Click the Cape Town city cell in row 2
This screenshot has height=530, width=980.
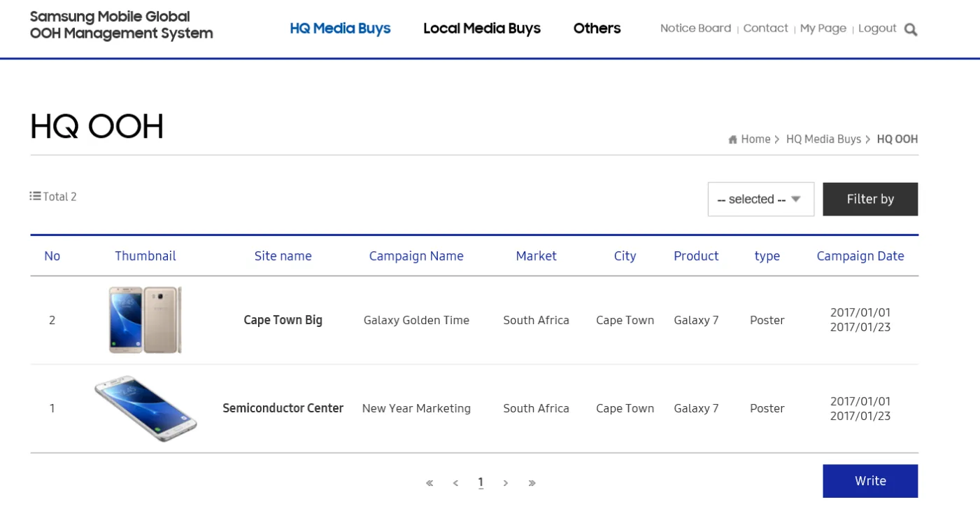[x=625, y=320]
